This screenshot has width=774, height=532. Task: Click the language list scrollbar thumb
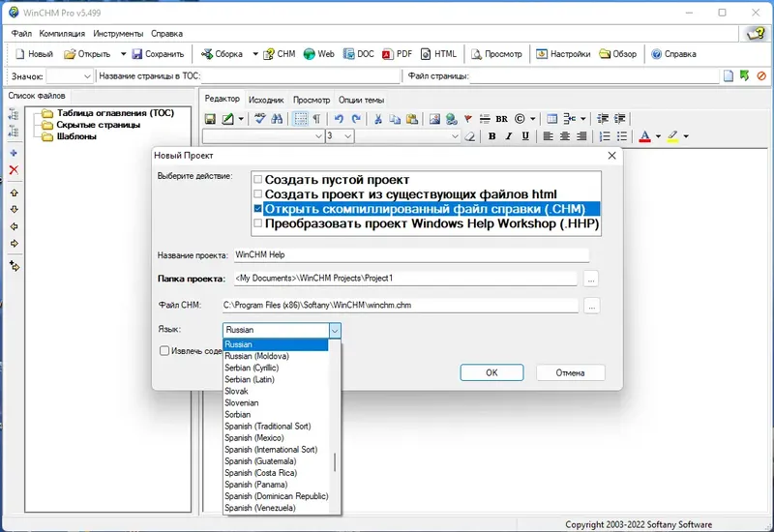tap(335, 462)
